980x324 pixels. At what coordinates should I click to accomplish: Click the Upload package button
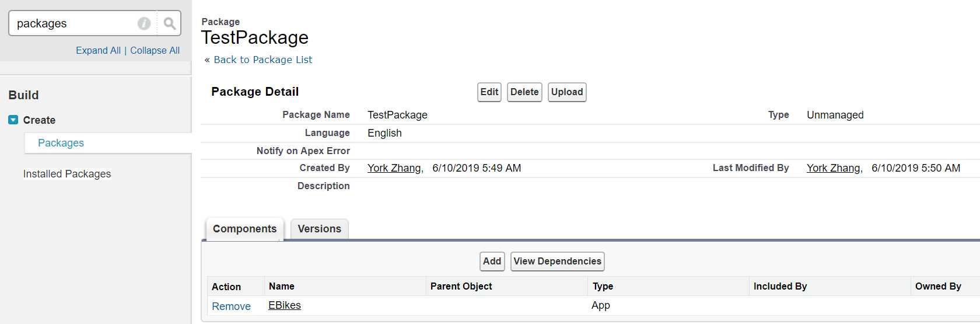[567, 92]
